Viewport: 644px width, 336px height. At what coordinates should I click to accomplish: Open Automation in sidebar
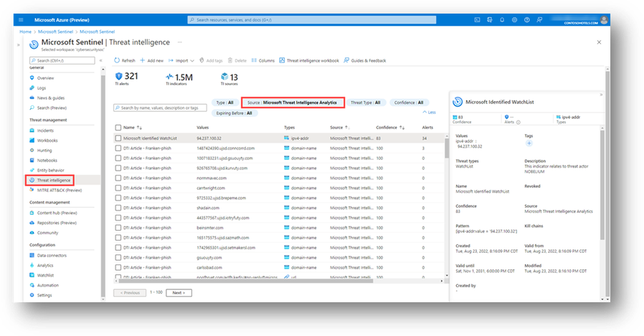[47, 285]
